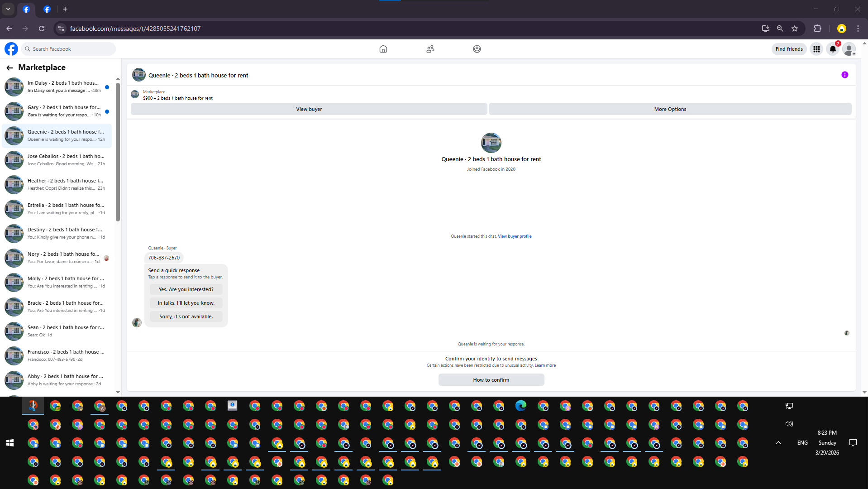The image size is (868, 489).
Task: Open Microsoft Edge from the taskbar
Action: click(x=521, y=406)
